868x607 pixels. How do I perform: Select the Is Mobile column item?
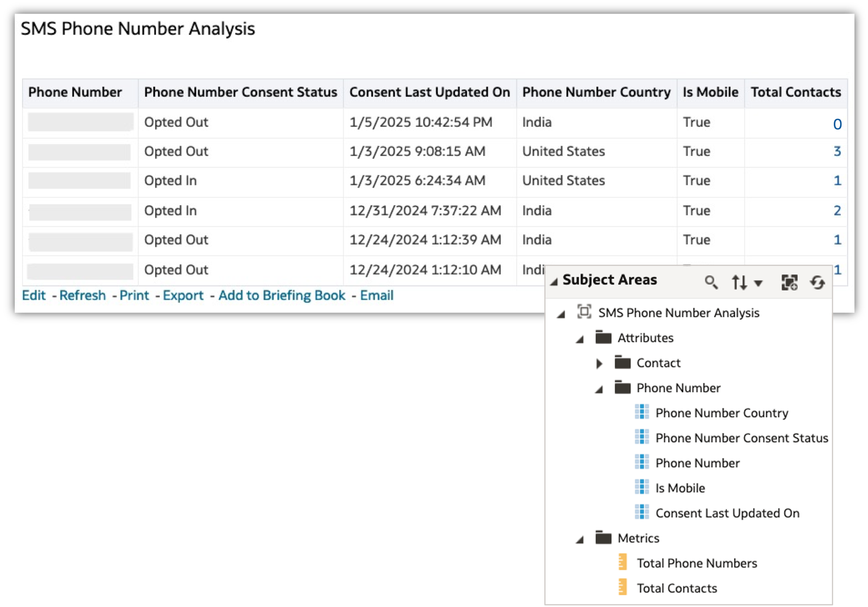click(x=680, y=488)
